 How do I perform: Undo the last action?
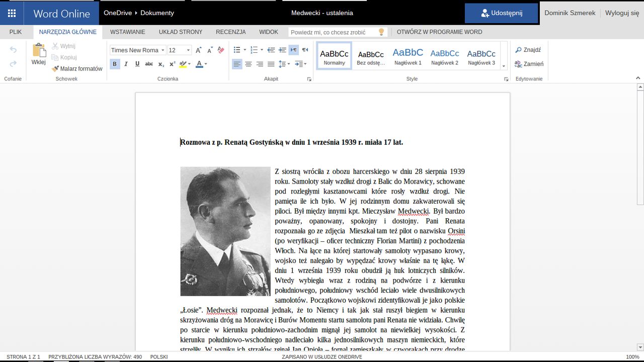(13, 50)
